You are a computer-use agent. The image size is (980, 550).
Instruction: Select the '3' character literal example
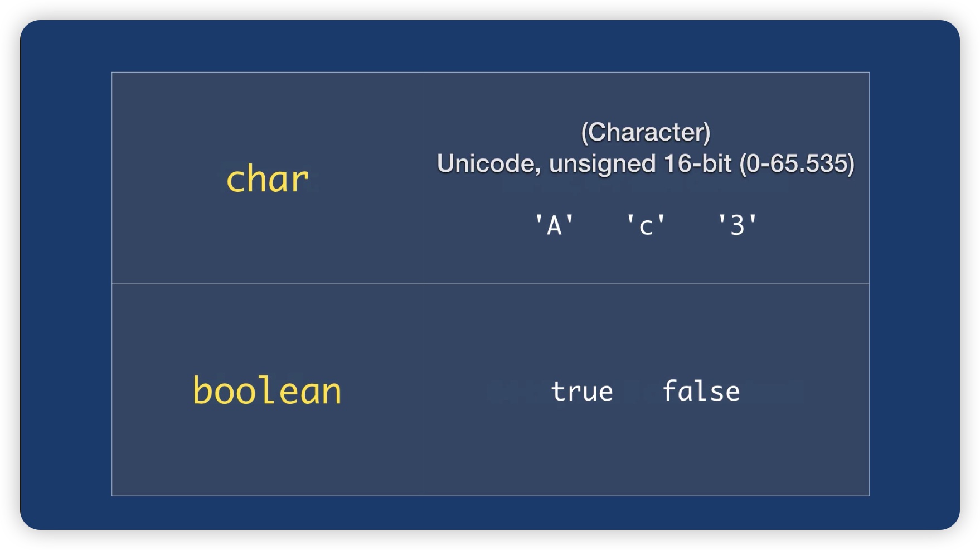pos(737,225)
